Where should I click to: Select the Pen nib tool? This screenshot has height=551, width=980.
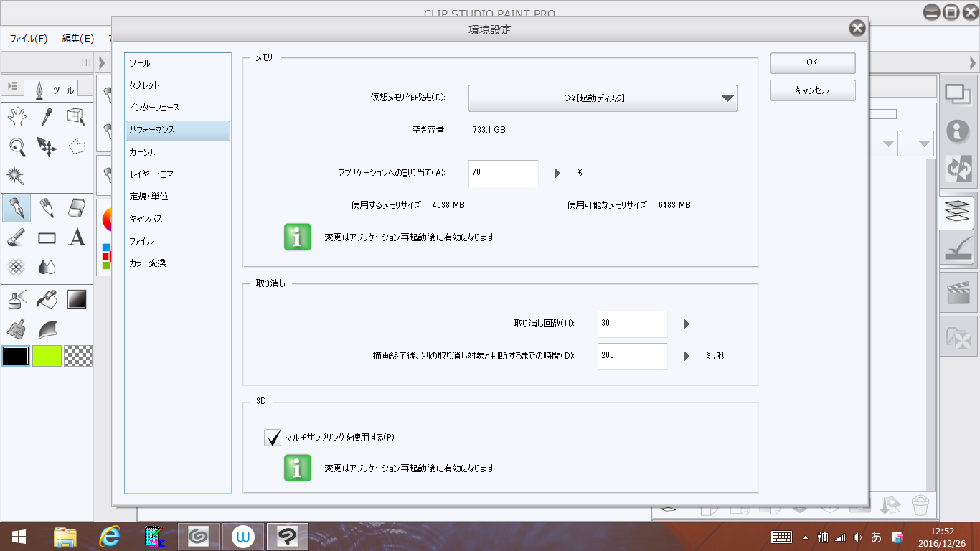click(17, 208)
